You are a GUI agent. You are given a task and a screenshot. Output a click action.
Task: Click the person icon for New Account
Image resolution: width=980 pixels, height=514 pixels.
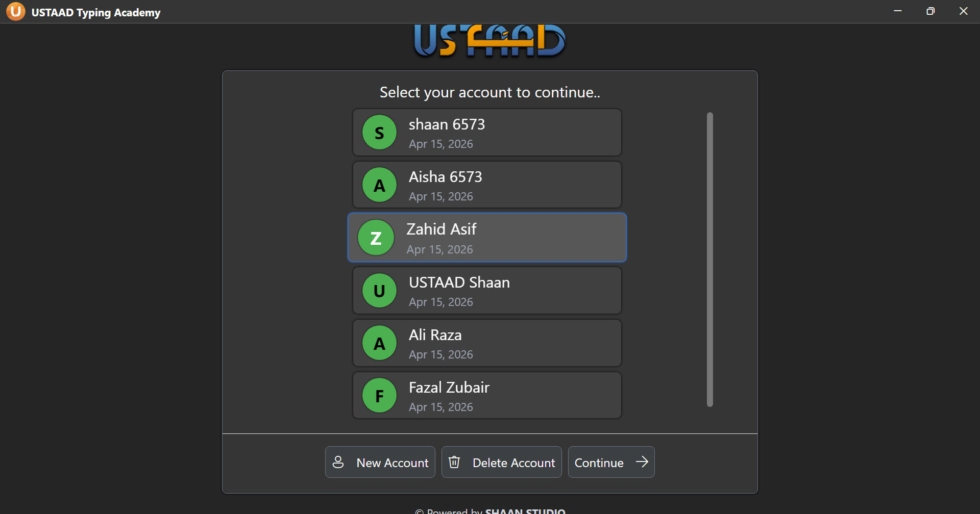point(338,462)
